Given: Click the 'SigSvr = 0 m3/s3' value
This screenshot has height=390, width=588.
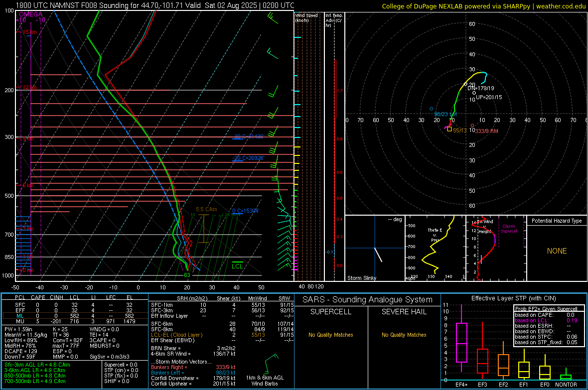Looking at the screenshot, I should click(x=110, y=357).
